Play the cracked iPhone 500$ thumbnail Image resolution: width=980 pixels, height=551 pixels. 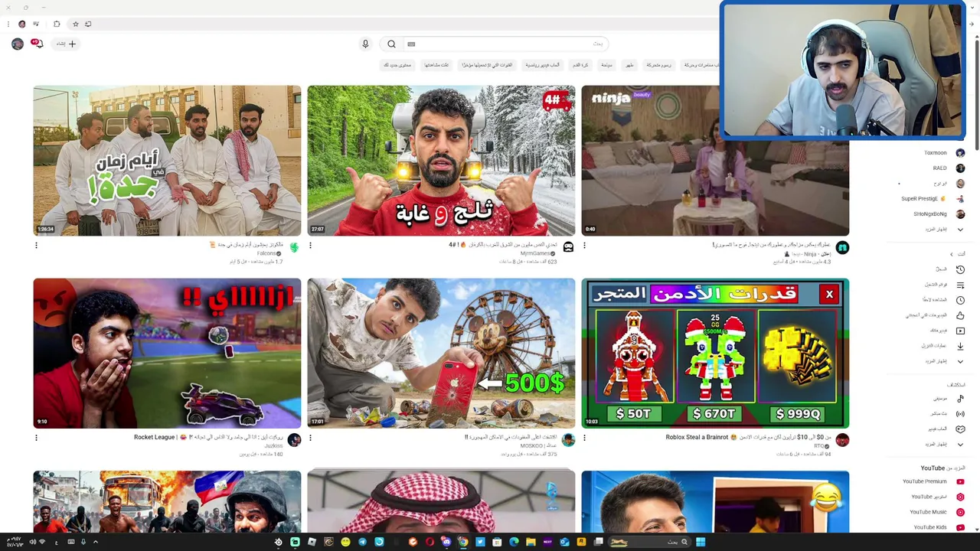(441, 353)
